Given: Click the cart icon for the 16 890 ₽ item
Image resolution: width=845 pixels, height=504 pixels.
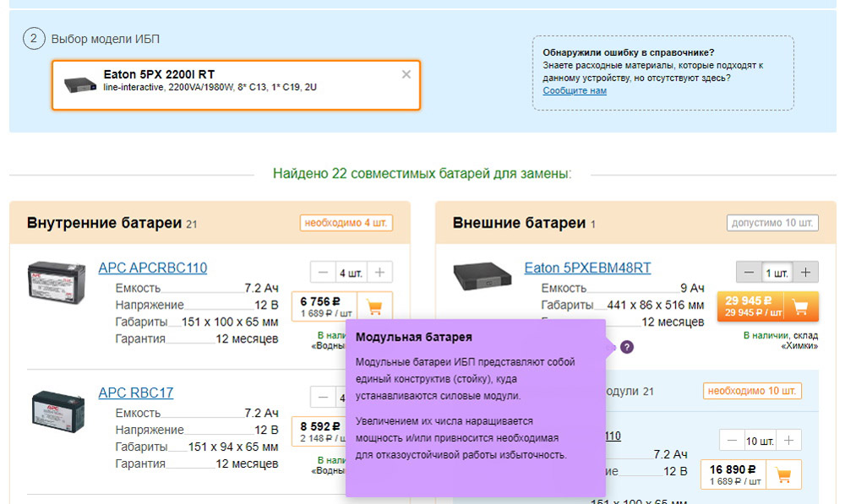Looking at the screenshot, I should [783, 475].
